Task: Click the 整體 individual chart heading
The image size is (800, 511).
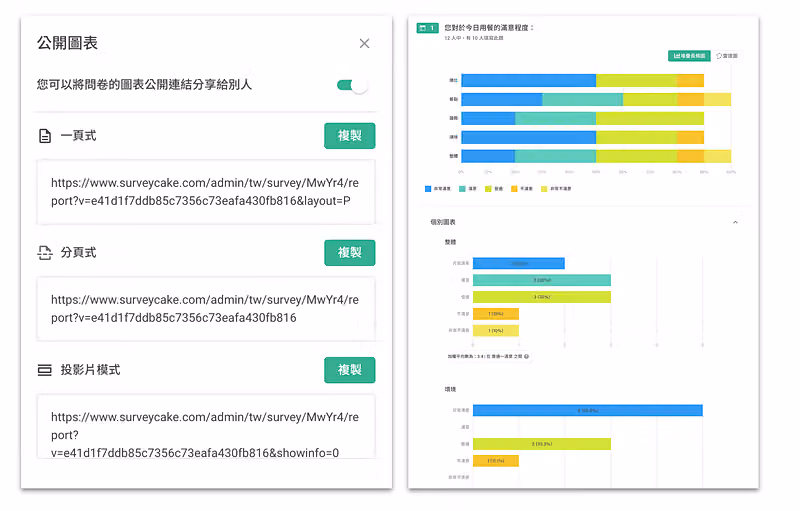Action: click(451, 242)
